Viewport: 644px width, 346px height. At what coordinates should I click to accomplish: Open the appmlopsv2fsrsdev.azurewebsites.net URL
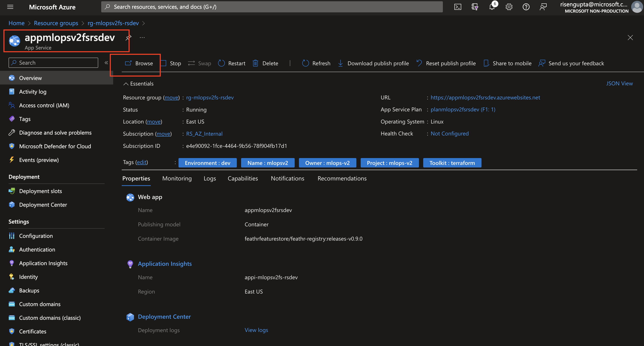(485, 97)
